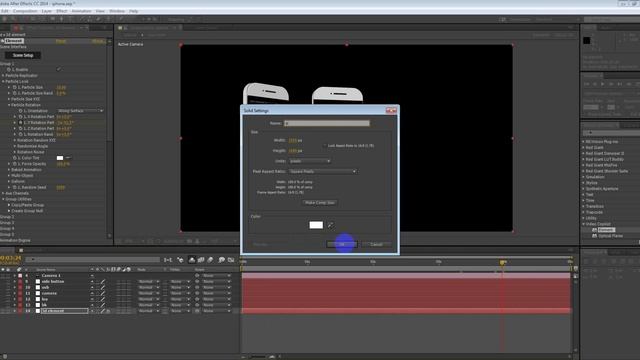The height and width of the screenshot is (360, 640).
Task: Toggle stopwatch for 1. Force Opacity
Action: [x=15, y=164]
